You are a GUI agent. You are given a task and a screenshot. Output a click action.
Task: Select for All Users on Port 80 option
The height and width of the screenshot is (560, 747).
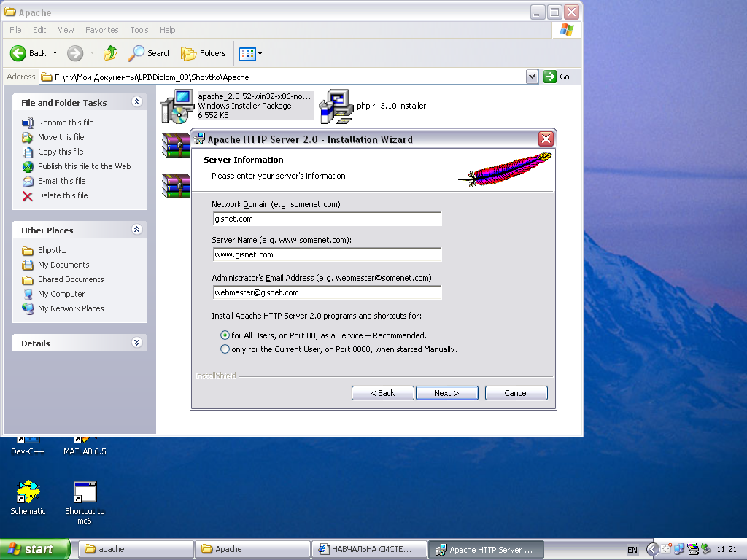(x=225, y=335)
